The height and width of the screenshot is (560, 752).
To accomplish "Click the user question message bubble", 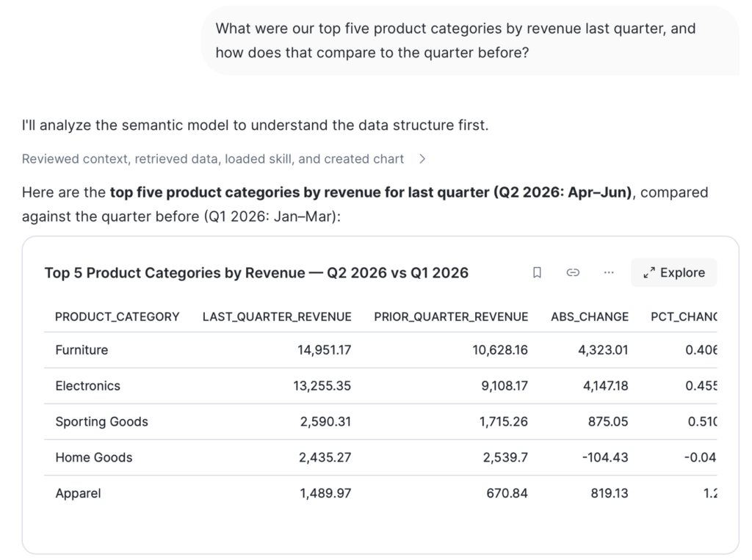I will pos(470,40).
